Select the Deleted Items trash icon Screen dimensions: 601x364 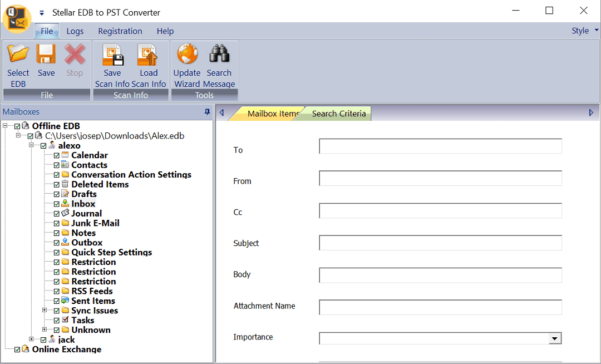pyautogui.click(x=65, y=184)
